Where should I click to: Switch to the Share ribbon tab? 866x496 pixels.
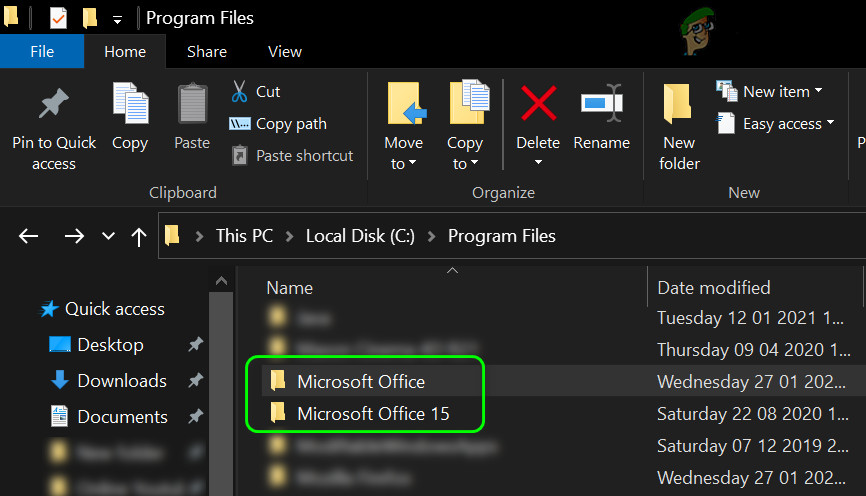206,51
